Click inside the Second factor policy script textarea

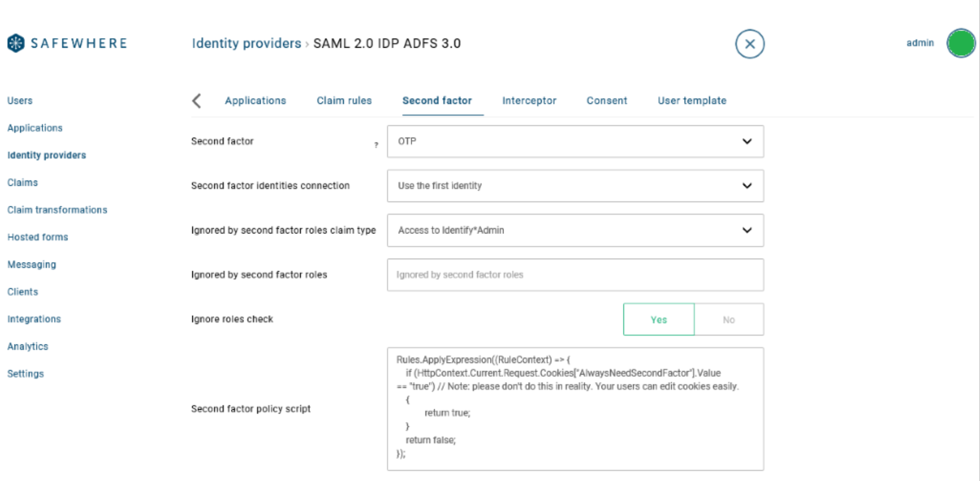click(x=575, y=408)
